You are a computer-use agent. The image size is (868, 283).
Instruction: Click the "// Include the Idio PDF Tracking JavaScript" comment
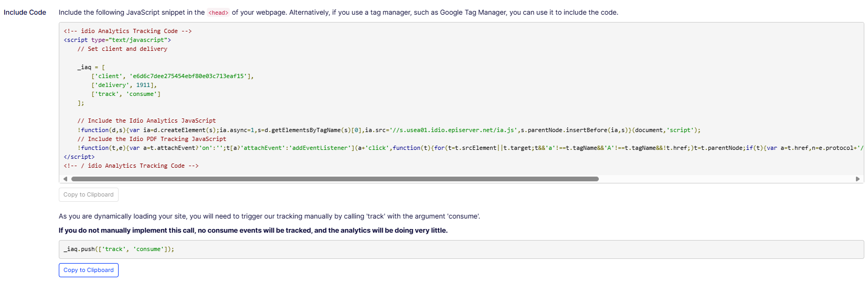pyautogui.click(x=152, y=139)
